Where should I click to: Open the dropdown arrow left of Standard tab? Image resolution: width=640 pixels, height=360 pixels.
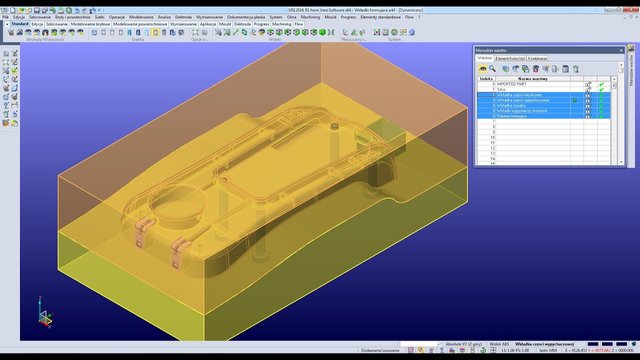[7, 24]
